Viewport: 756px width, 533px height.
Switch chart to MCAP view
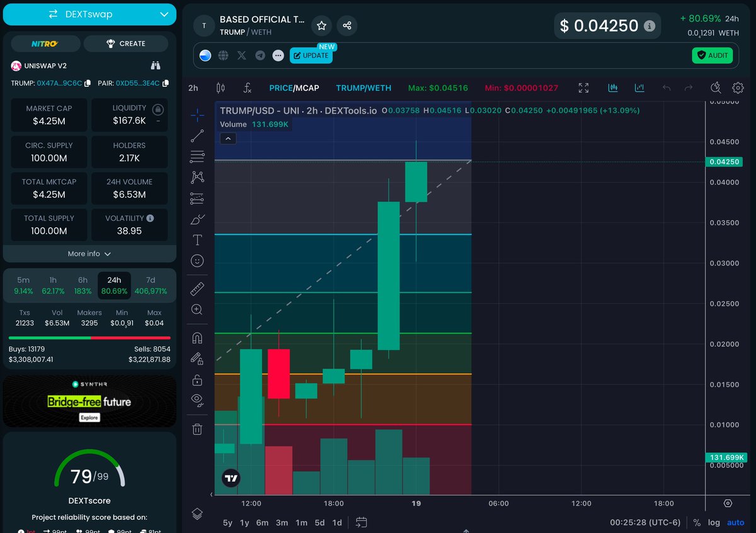pos(307,88)
